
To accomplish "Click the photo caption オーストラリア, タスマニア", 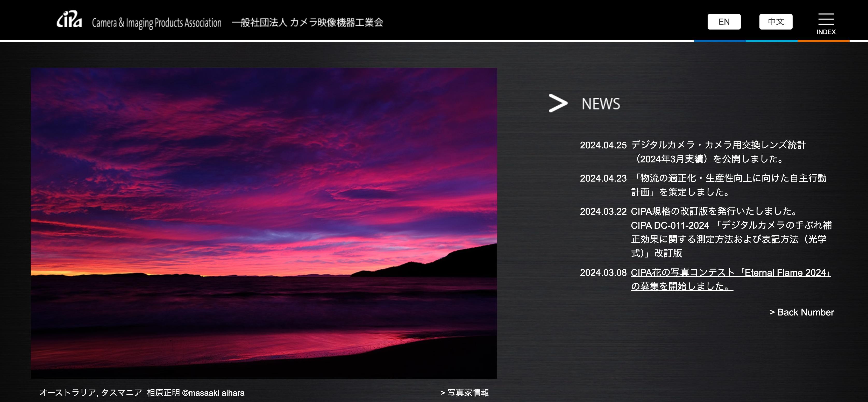I will click(x=90, y=393).
